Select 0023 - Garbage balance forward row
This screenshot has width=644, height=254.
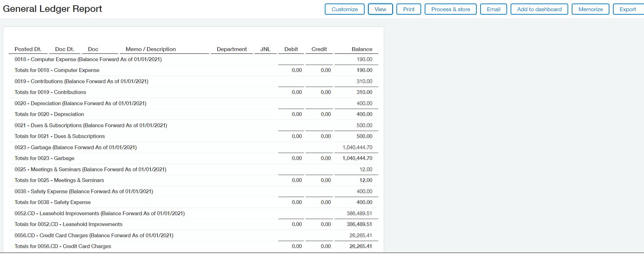(x=193, y=147)
